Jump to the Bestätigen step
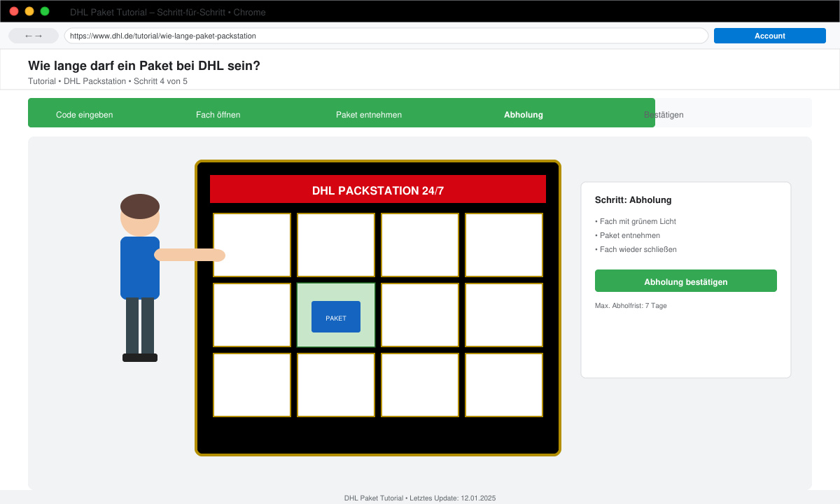Viewport: 840px width, 504px height. coord(664,115)
